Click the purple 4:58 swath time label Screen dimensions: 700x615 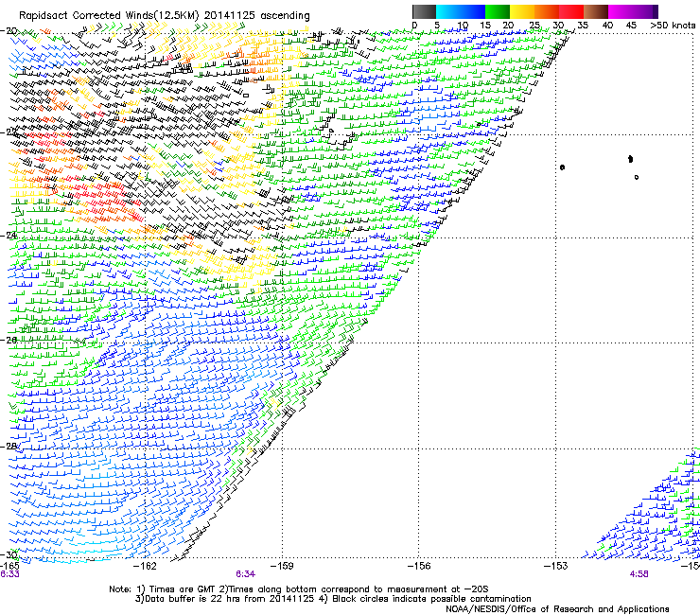pyautogui.click(x=639, y=574)
